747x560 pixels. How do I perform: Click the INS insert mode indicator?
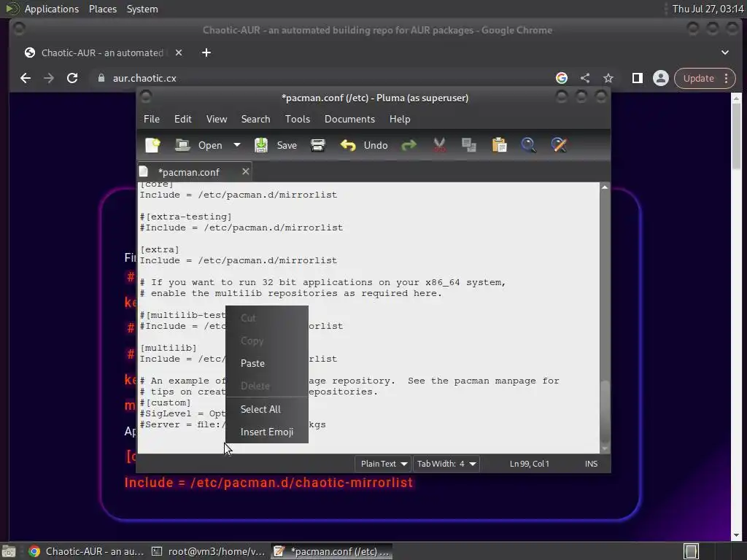coord(591,464)
